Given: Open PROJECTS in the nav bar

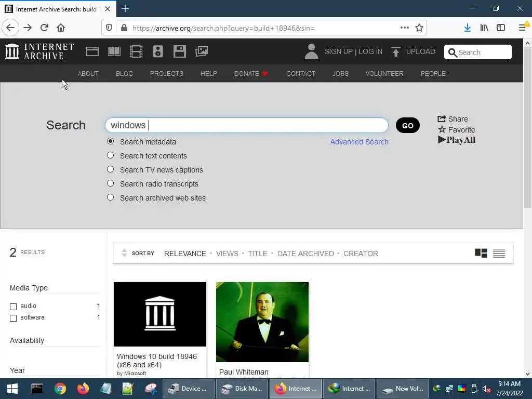Looking at the screenshot, I should pyautogui.click(x=167, y=74).
